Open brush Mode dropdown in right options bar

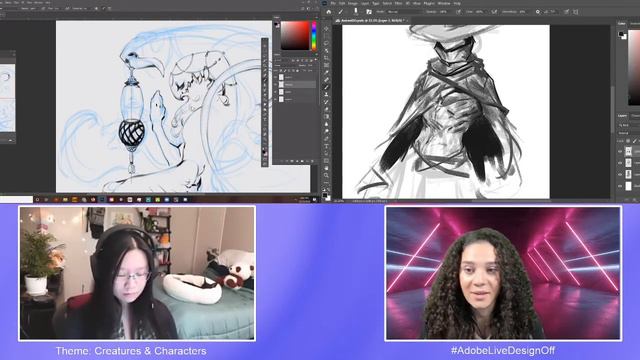[x=406, y=12]
